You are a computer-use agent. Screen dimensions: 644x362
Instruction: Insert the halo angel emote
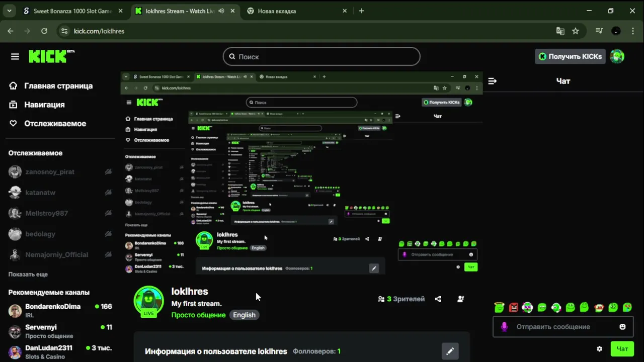[x=499, y=307]
